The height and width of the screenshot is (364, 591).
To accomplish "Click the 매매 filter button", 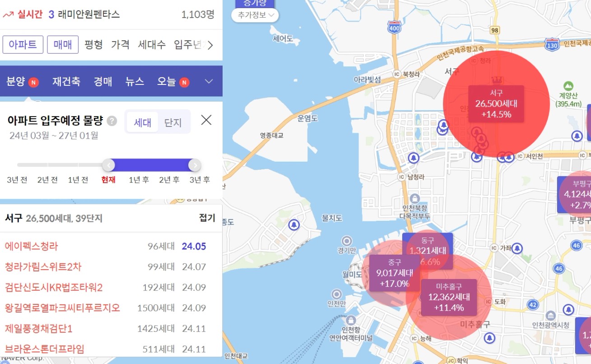I will pyautogui.click(x=63, y=45).
